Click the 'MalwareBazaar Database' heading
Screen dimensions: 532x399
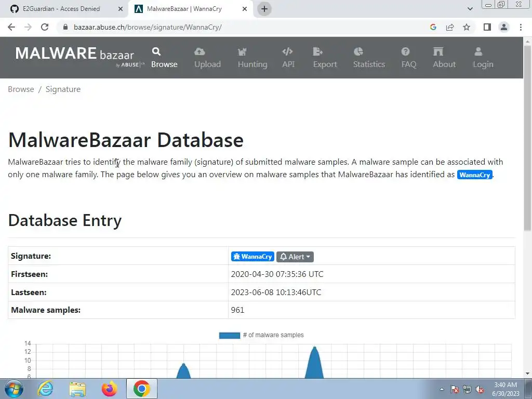pos(126,140)
